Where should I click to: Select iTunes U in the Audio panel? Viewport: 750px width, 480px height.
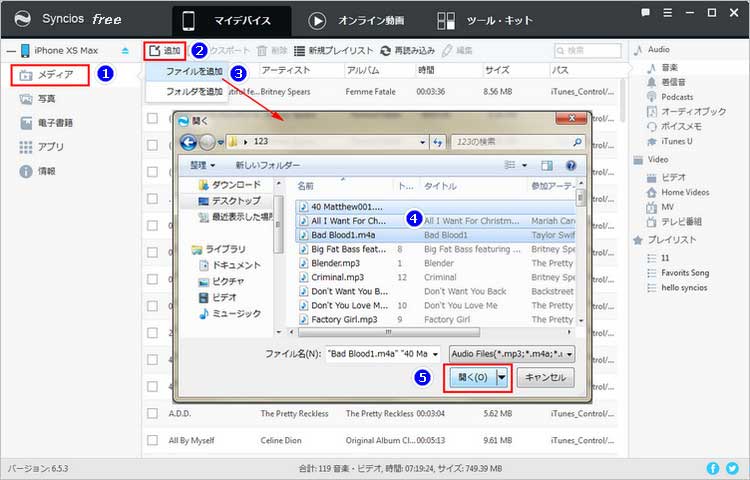tap(669, 142)
